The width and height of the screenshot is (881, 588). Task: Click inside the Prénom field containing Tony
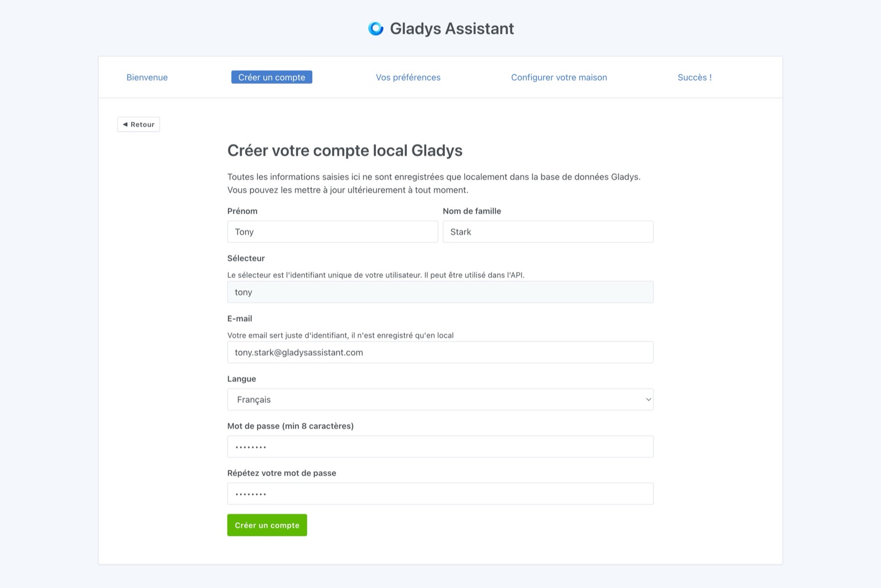pyautogui.click(x=332, y=231)
